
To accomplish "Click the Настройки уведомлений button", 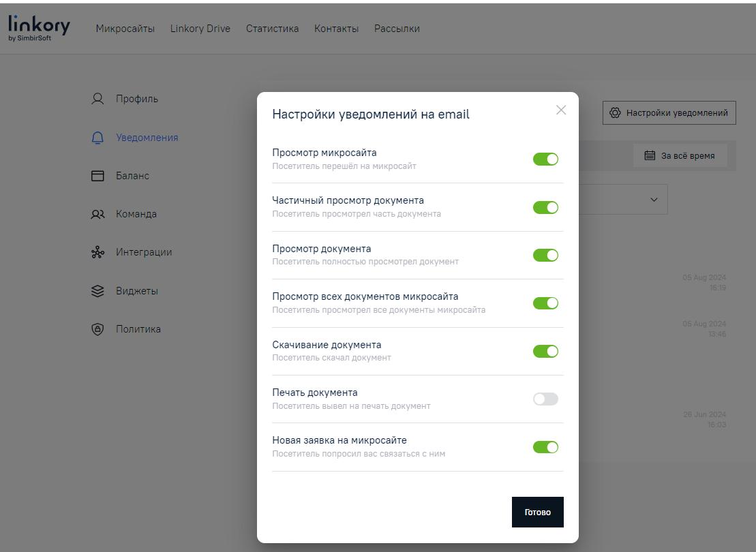I will point(669,113).
